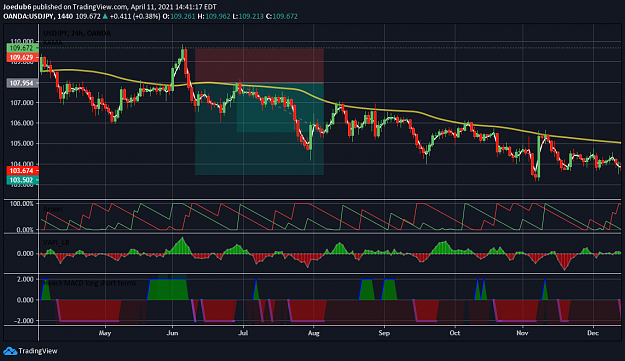Viewport: 625px width, 361px height.
Task: Click the high value H:109.962
Action: pos(214,16)
